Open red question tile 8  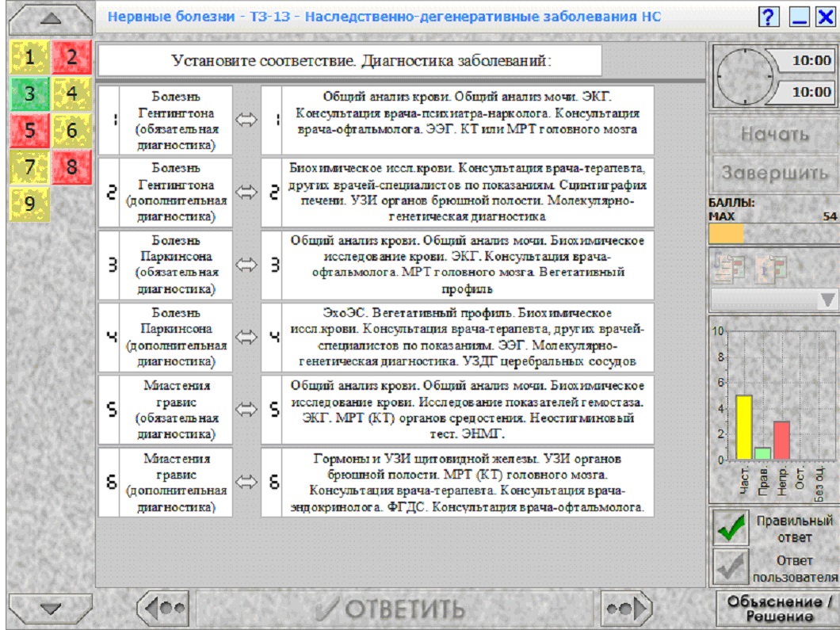pos(72,167)
